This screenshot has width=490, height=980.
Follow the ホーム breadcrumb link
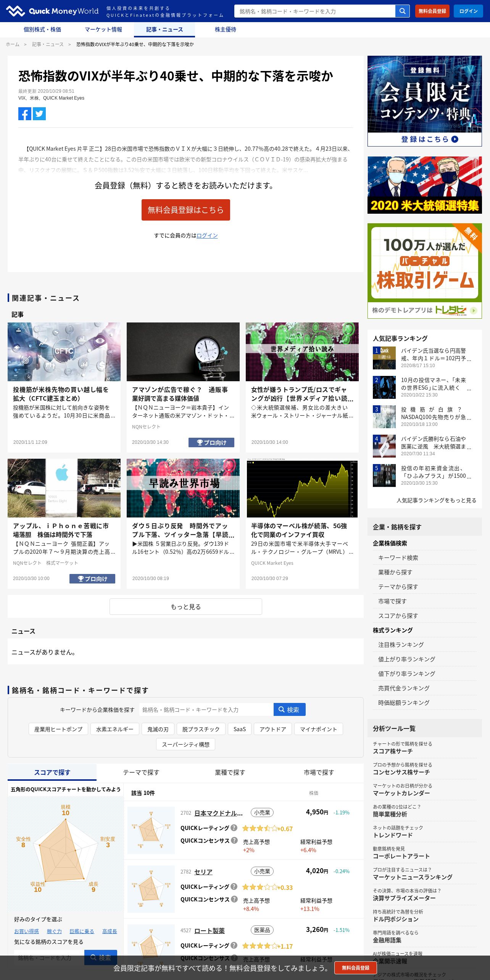click(13, 44)
